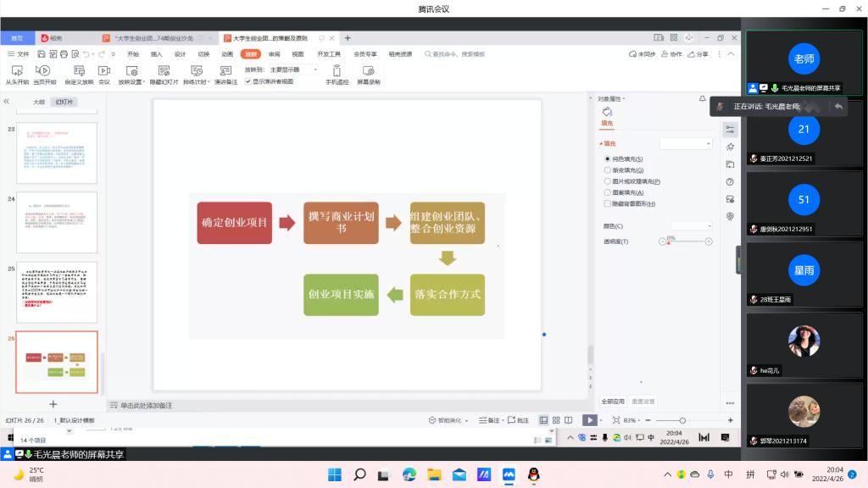Click add new slide plus icon

[53, 404]
